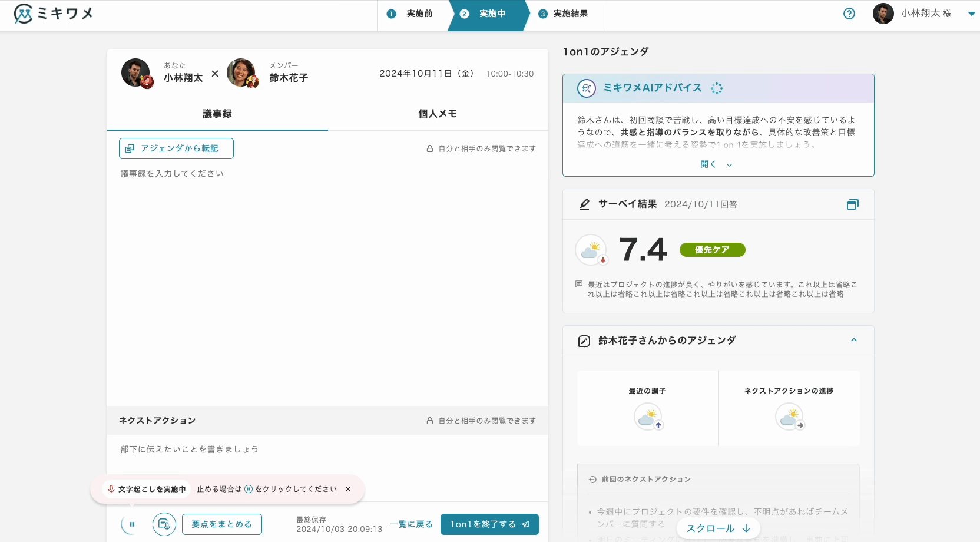This screenshot has height=542, width=980.
Task: Click the 最近の調子 weather icon
Action: click(x=647, y=417)
